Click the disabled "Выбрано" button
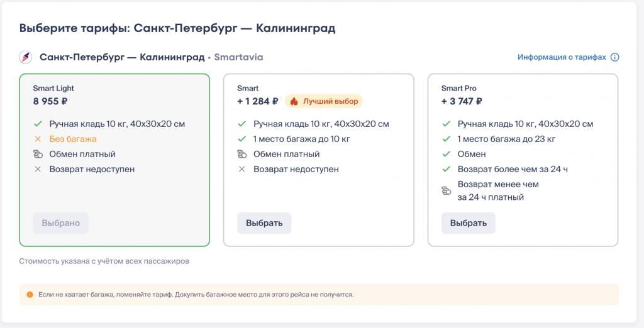Screen dimensions: 644x328 click(60, 223)
